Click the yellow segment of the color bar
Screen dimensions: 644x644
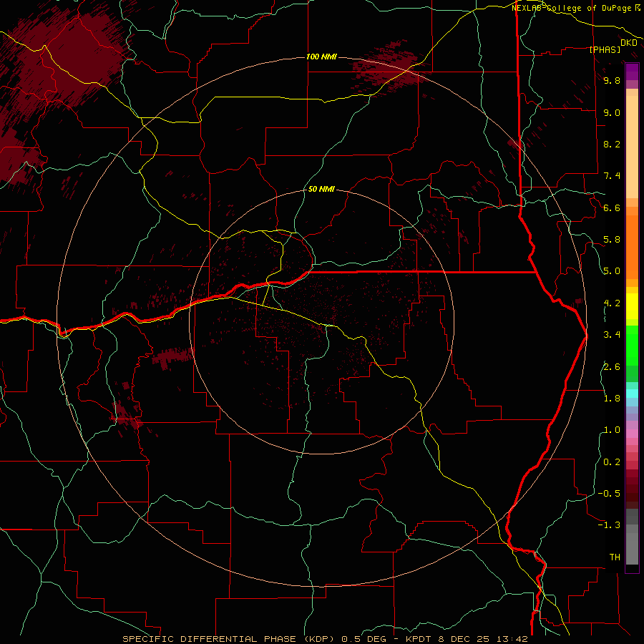pos(632,306)
